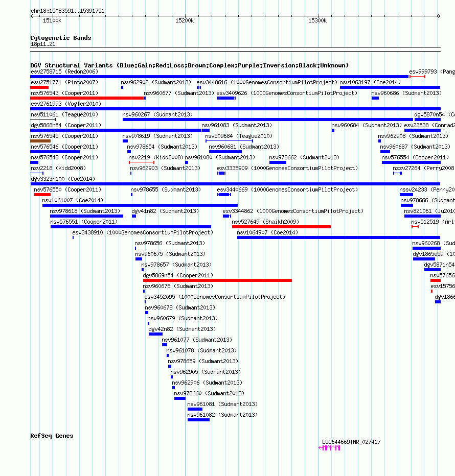The width and height of the screenshot is (455, 476).
Task: Open nsv2218 (Kidd2008) variant label
Action: [x=58, y=168]
